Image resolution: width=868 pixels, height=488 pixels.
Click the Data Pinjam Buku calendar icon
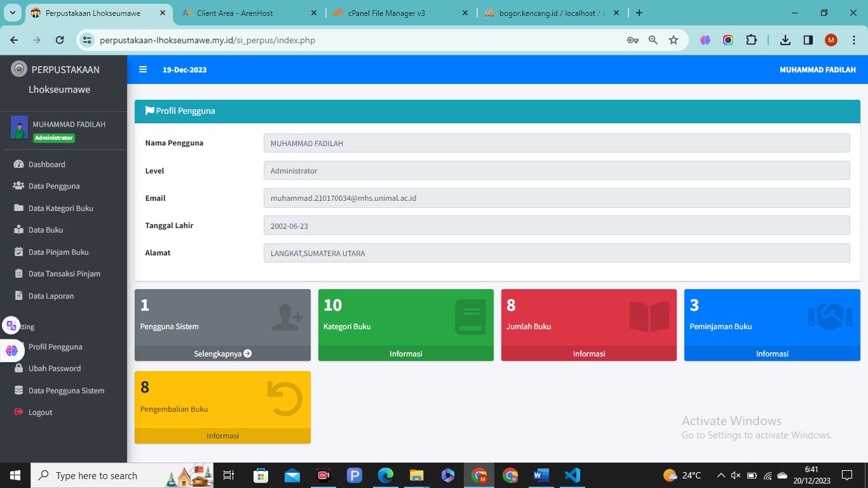[18, 252]
